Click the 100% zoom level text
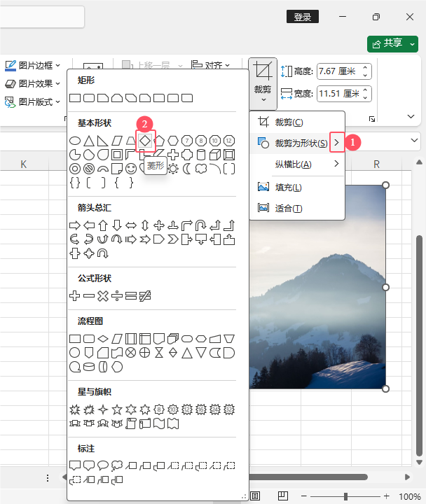 point(410,496)
